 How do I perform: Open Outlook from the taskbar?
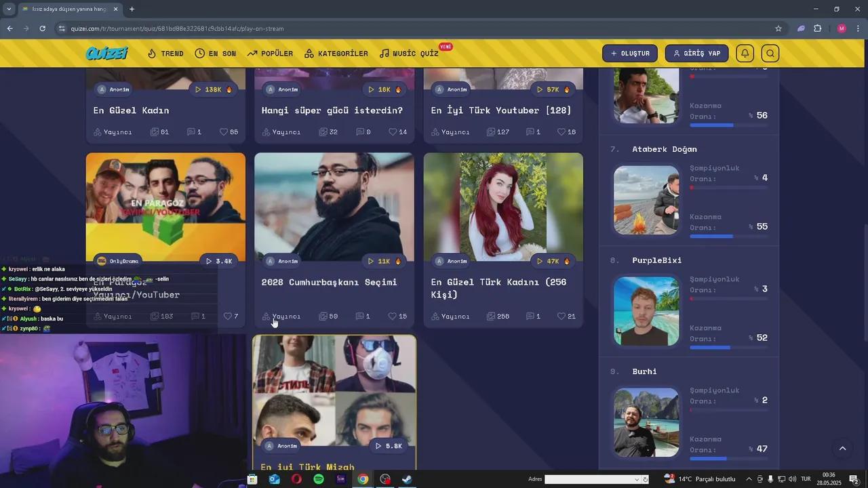(274, 479)
